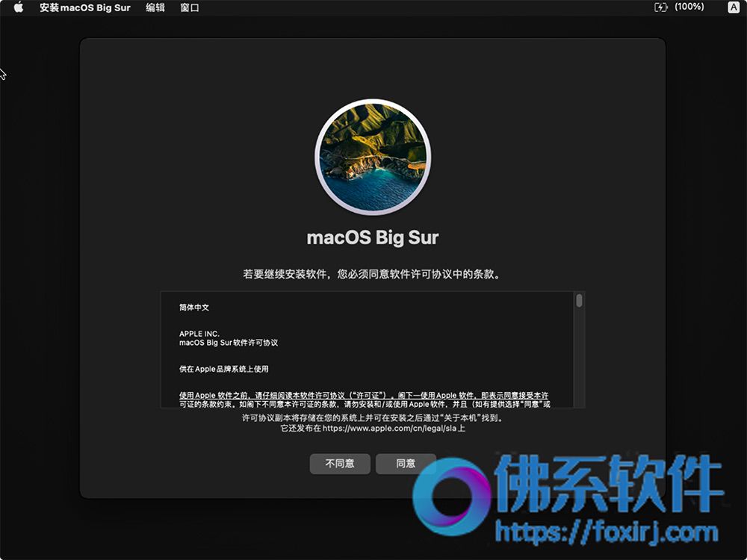Click the macOS Big Sur title text
This screenshot has height=560, width=747.
coord(373,237)
